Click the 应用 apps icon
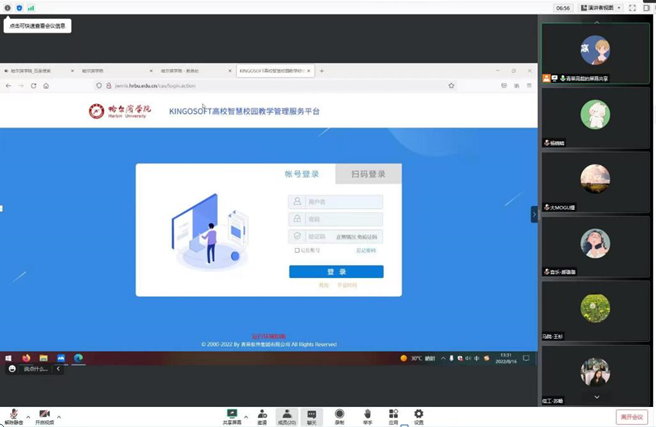The image size is (656, 427). (x=393, y=414)
